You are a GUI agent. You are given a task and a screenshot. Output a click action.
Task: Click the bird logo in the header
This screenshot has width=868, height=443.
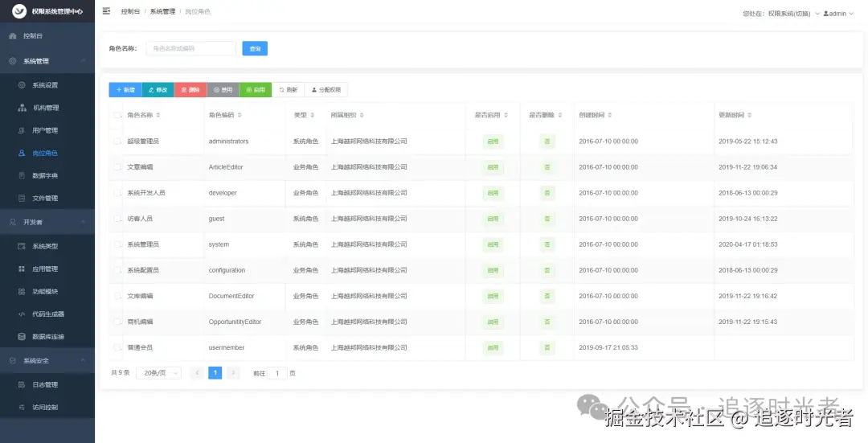click(19, 11)
